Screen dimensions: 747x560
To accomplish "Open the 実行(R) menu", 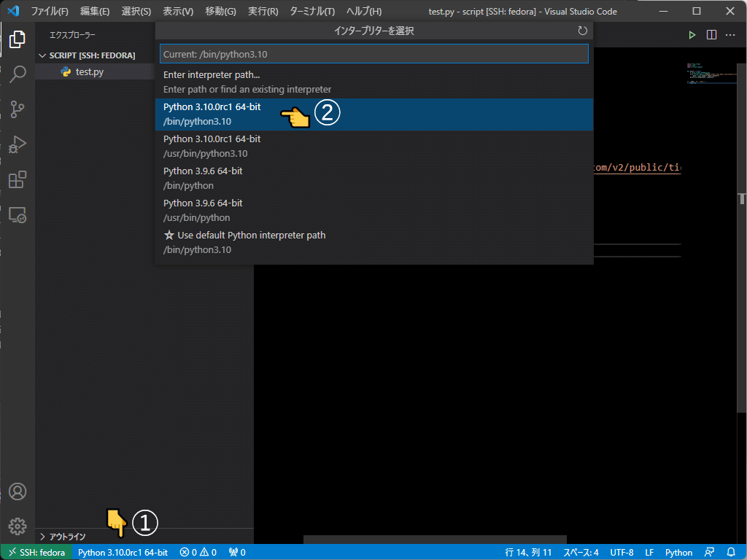I will [x=263, y=11].
